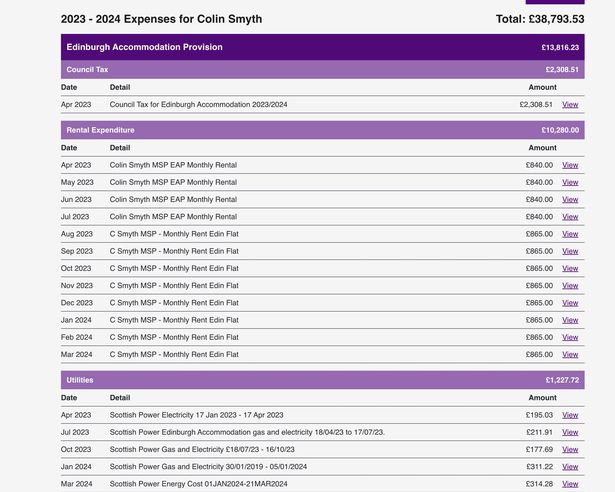615x492 pixels.
Task: Select the £865.00 amount for Dec 2023
Action: [x=539, y=303]
